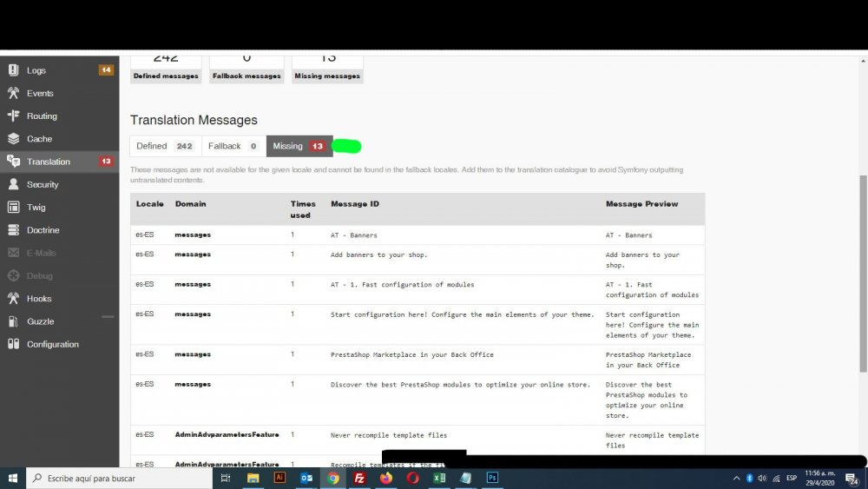The width and height of the screenshot is (868, 489).
Task: Open Adobe Illustrator from taskbar
Action: click(x=279, y=478)
